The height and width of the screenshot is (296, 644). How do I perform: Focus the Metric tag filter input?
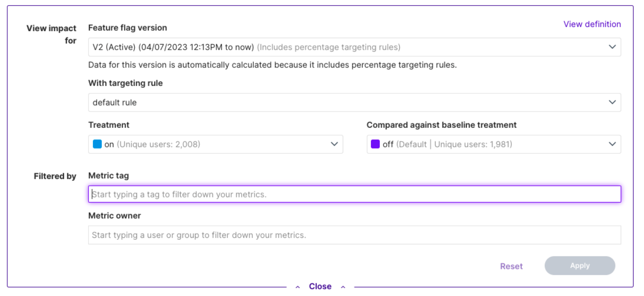(x=354, y=194)
